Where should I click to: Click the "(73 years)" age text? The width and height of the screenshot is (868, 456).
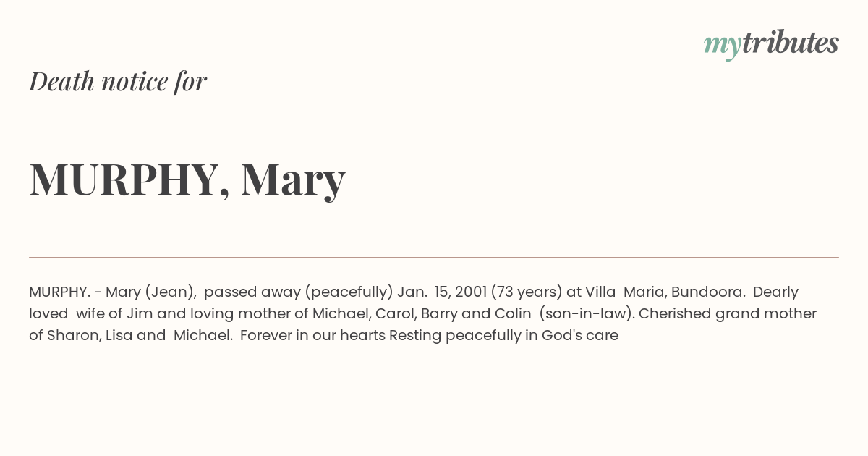[527, 292]
